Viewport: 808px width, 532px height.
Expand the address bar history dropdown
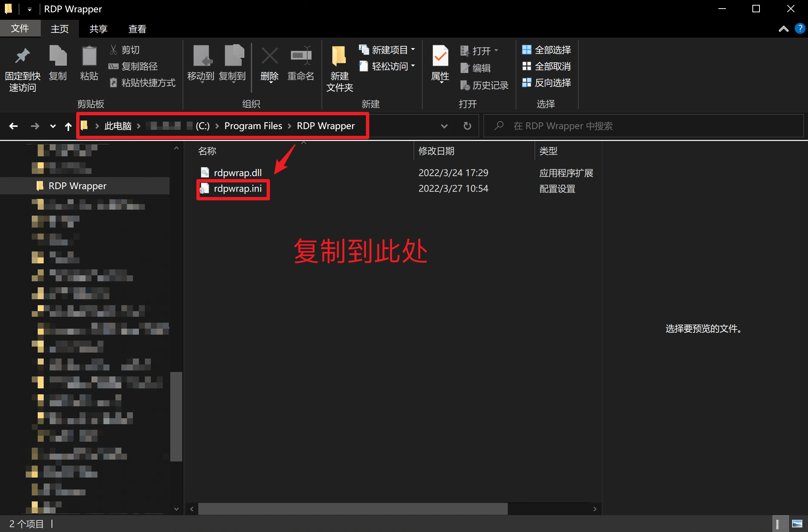444,126
